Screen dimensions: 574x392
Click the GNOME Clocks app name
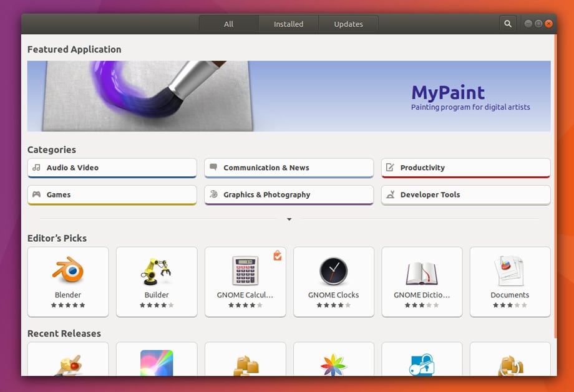tap(334, 295)
